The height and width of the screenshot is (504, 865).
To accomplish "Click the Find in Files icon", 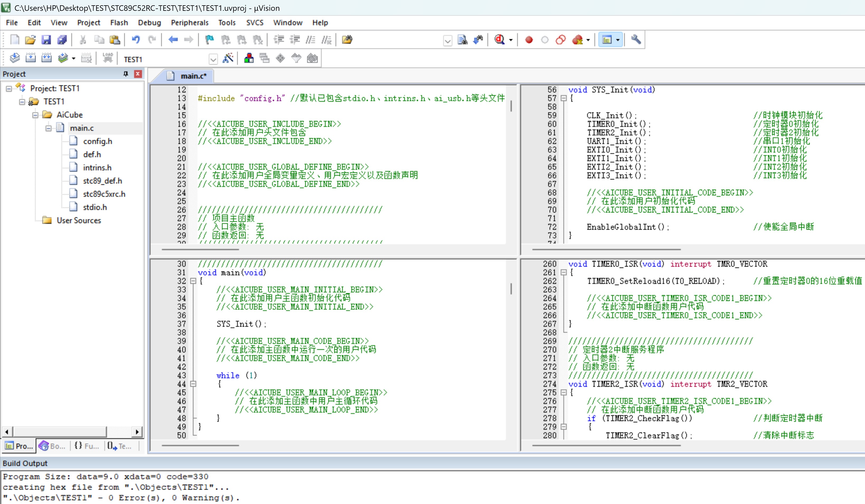I will 347,40.
